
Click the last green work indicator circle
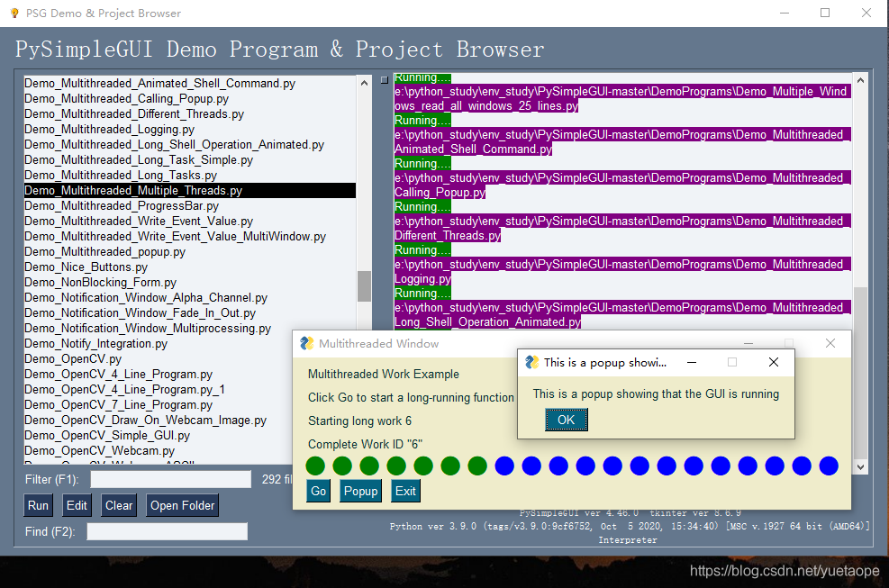pos(477,466)
